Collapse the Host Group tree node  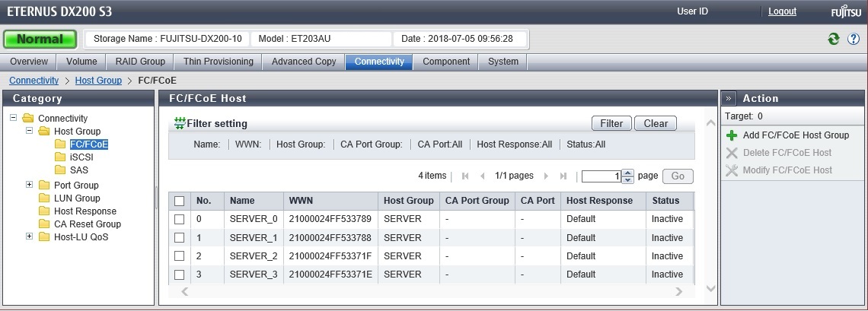coord(30,131)
